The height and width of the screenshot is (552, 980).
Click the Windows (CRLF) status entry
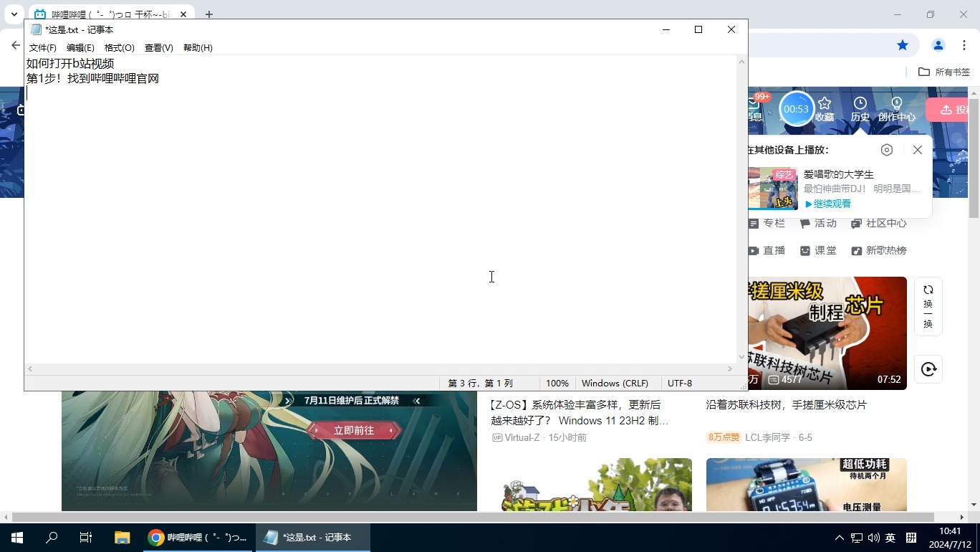(x=615, y=383)
